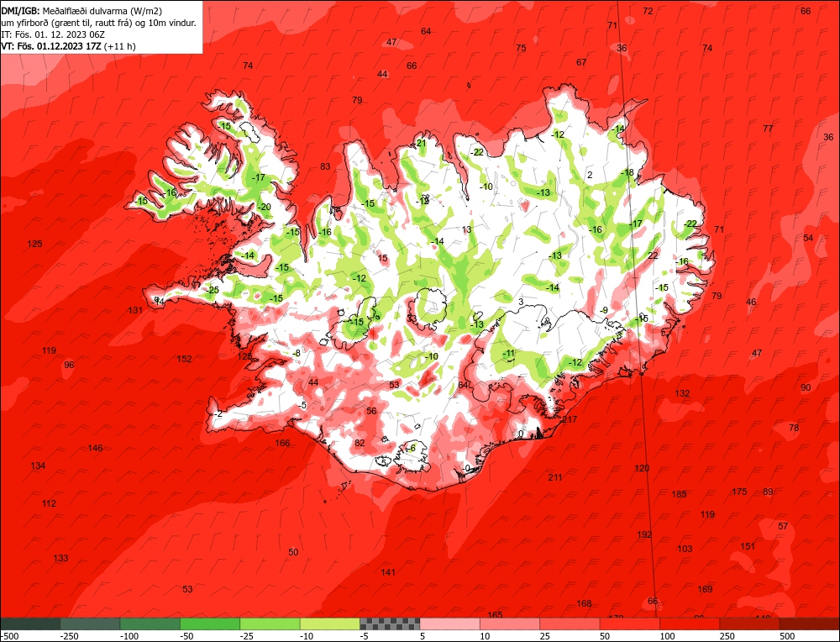Click the value '192' in the southeast ocean
840x642 pixels.
coord(644,534)
